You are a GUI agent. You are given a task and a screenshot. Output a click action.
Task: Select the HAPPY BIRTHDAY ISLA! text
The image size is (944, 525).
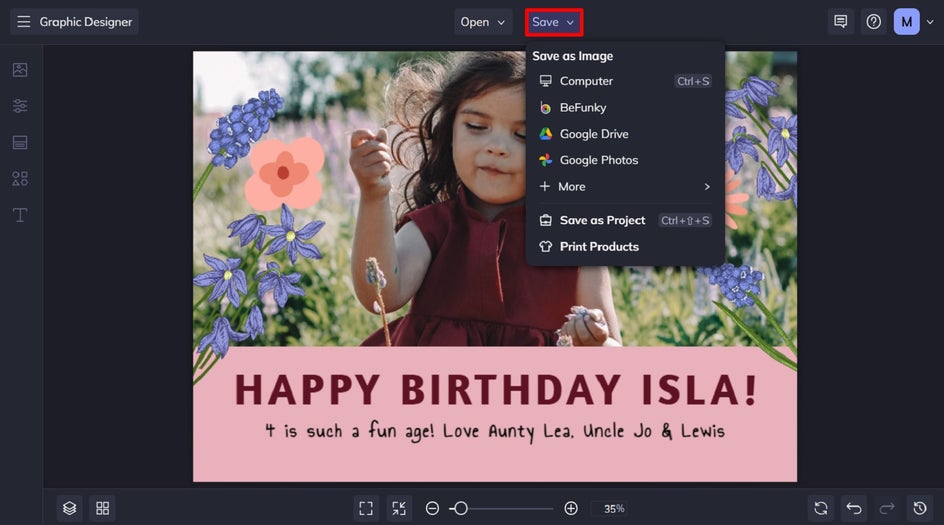495,390
